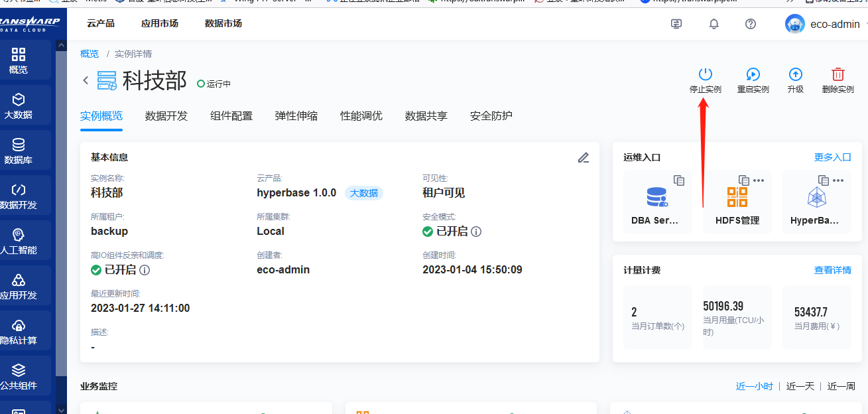Show info tooltip next to 安全模式 已开启
868x414 pixels.
[476, 232]
